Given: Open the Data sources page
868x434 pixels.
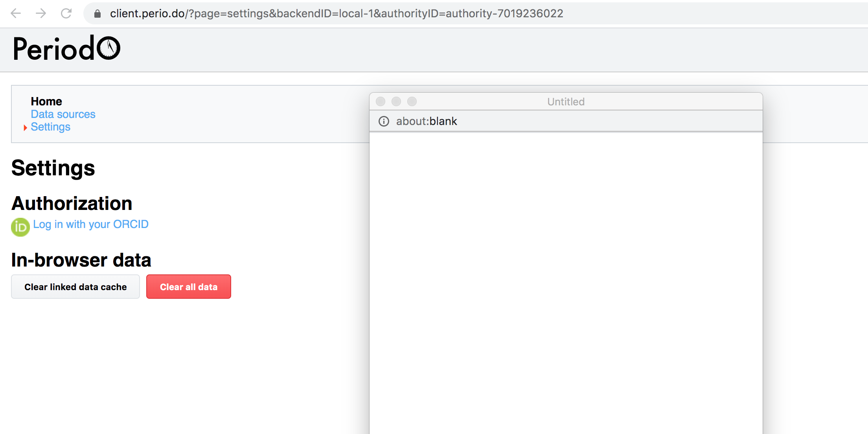Looking at the screenshot, I should click(x=63, y=114).
